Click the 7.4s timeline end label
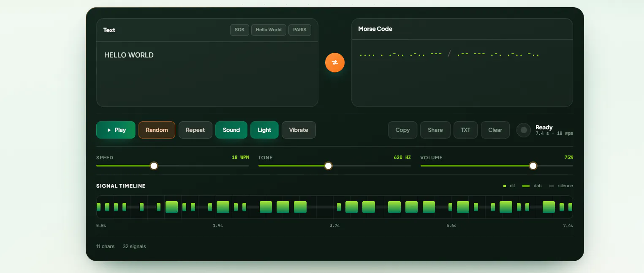The height and width of the screenshot is (273, 644). [568, 226]
